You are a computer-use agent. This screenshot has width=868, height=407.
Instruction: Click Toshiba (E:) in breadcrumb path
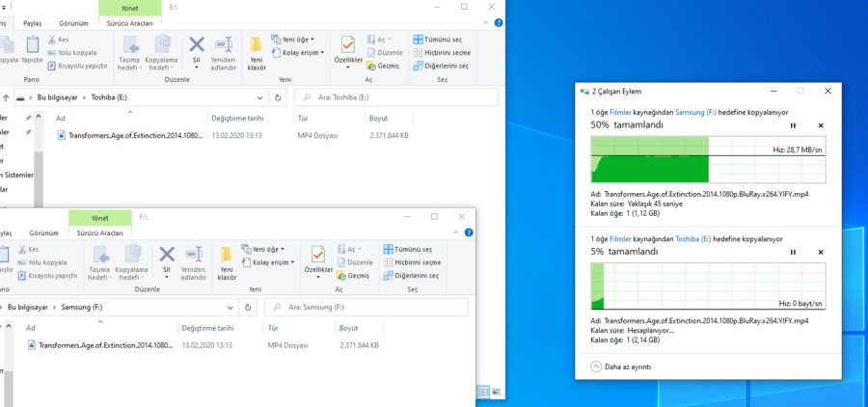point(110,98)
